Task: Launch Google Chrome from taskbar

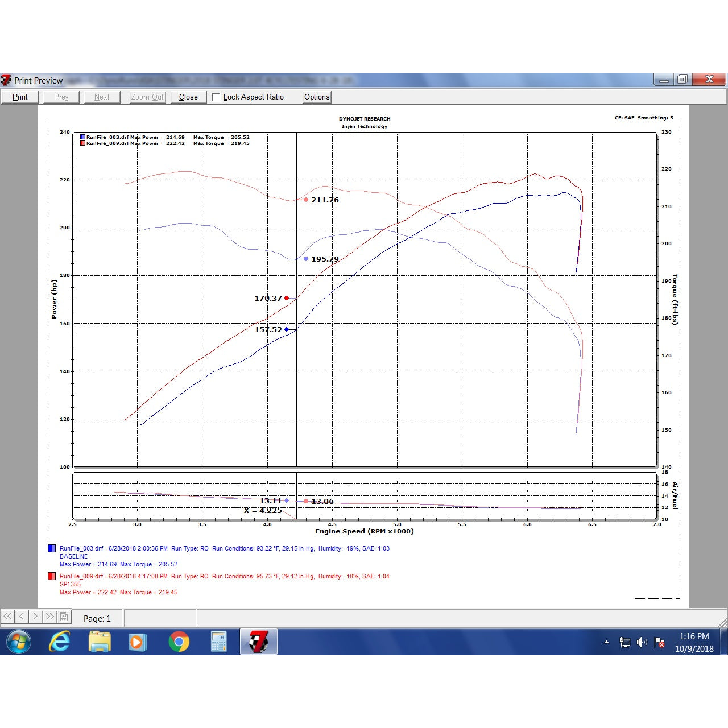Action: click(x=179, y=642)
